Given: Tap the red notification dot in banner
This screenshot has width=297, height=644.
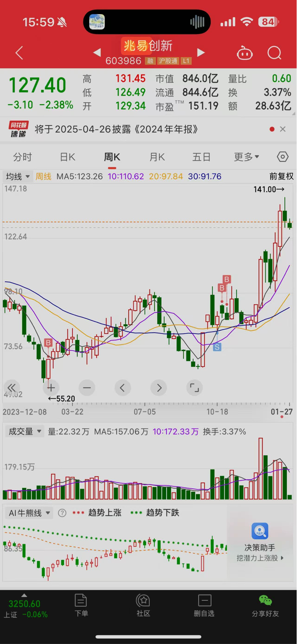Looking at the screenshot, I should coord(272,129).
